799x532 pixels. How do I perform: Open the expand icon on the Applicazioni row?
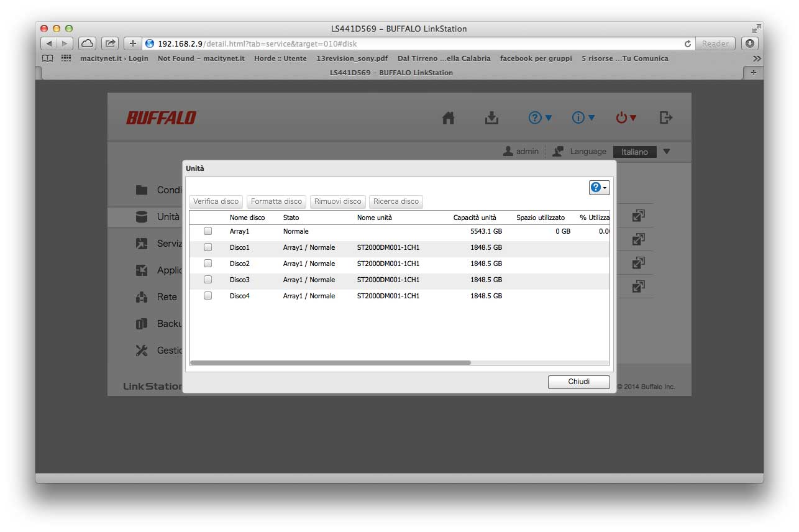pos(638,263)
